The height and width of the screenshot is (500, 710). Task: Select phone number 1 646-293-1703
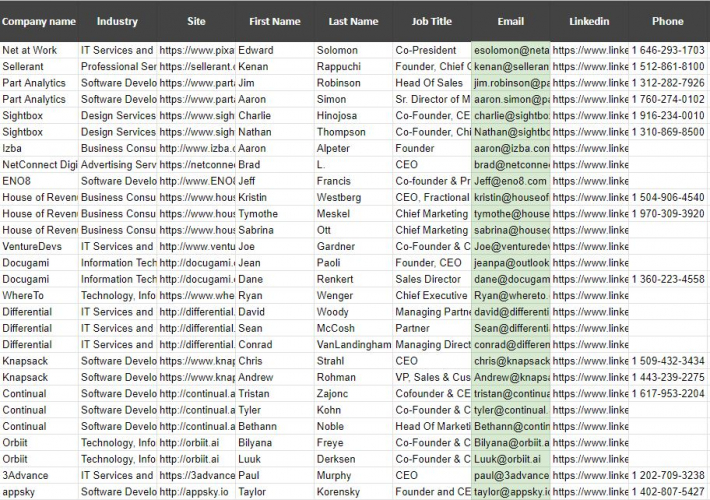[x=668, y=50]
